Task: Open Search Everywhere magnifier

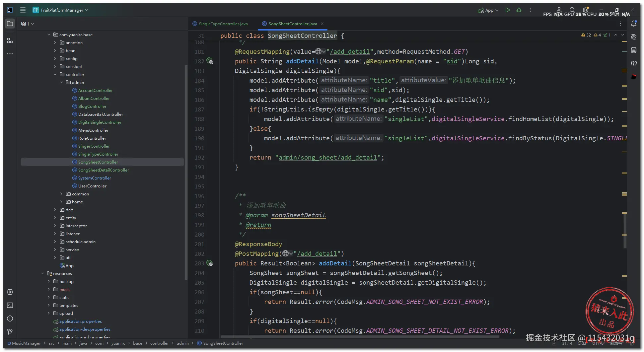Action: tap(572, 10)
